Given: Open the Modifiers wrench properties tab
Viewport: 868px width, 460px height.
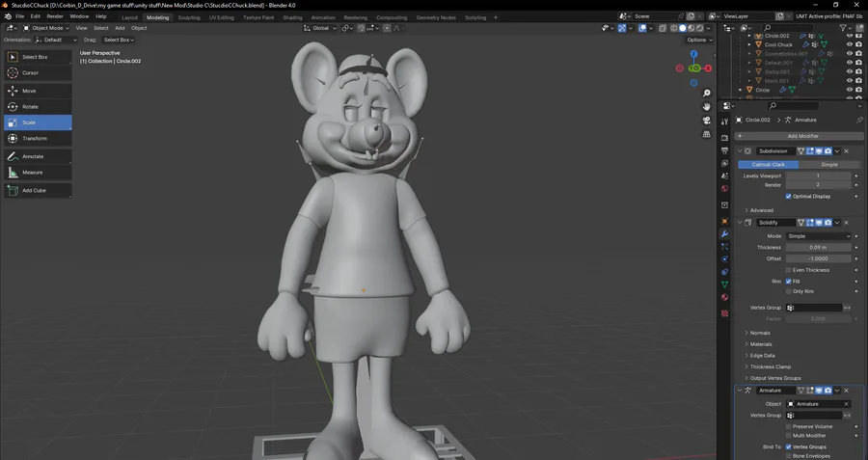Looking at the screenshot, I should (x=724, y=234).
